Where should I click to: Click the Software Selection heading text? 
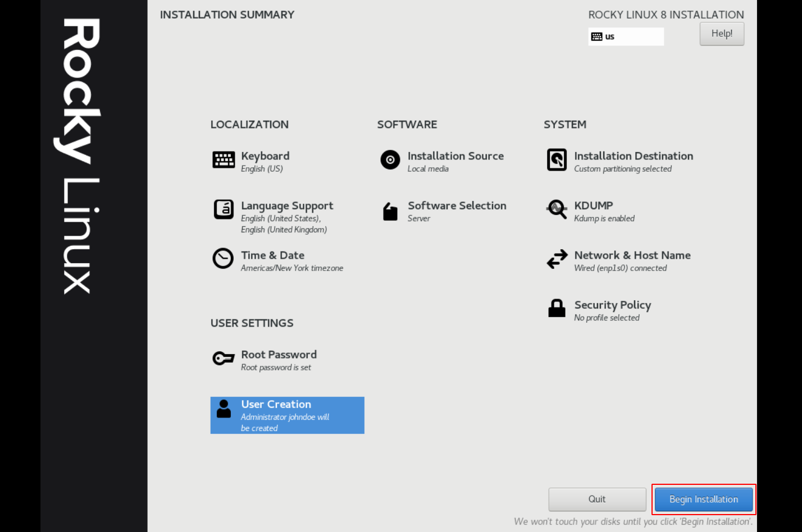point(457,206)
